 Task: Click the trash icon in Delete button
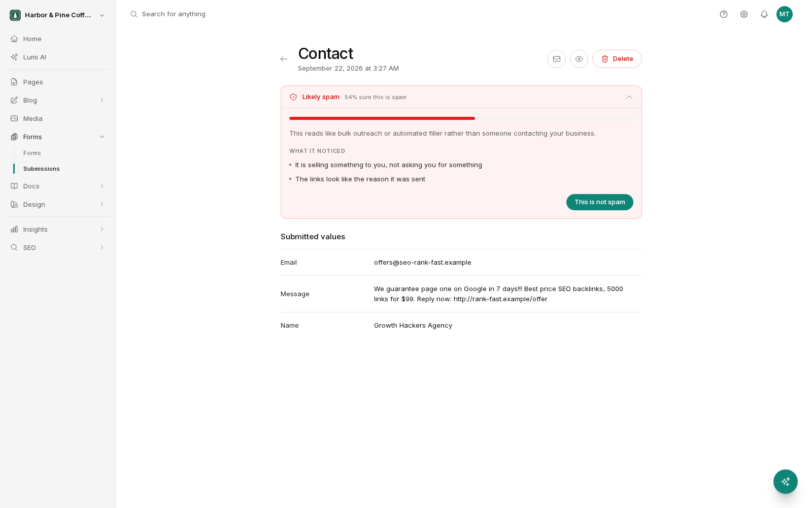[x=605, y=59]
